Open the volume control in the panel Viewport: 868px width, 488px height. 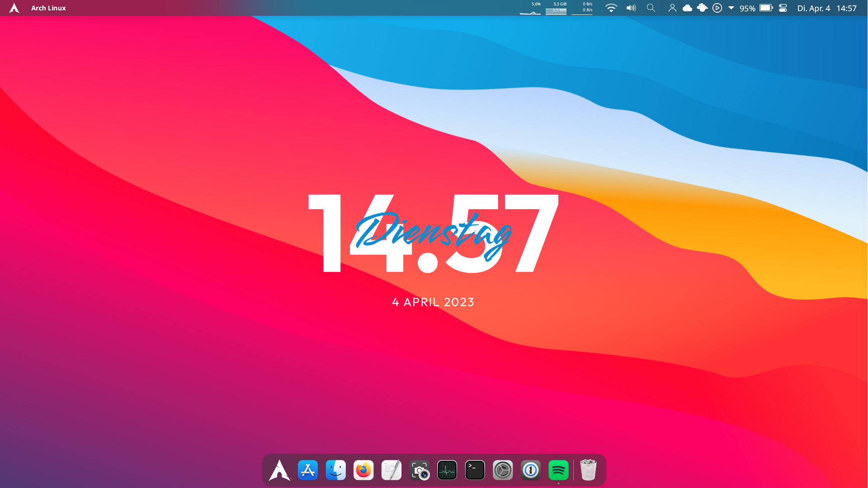631,8
